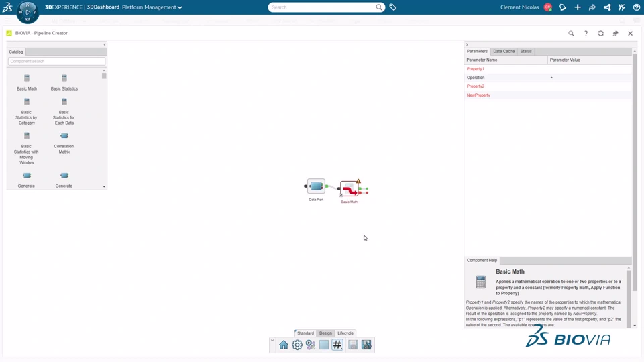Click the Save floppy icon in action bar
644x362 pixels.
point(353,345)
